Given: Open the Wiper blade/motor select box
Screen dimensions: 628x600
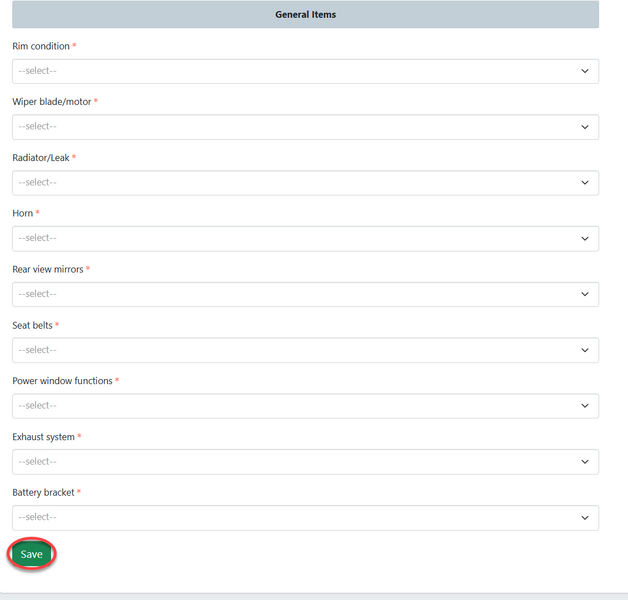Looking at the screenshot, I should (305, 127).
